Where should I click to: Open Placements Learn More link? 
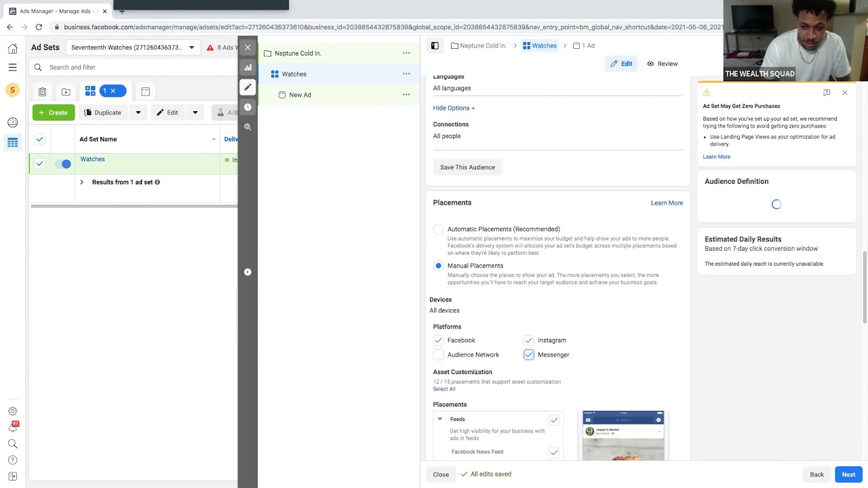click(x=667, y=203)
